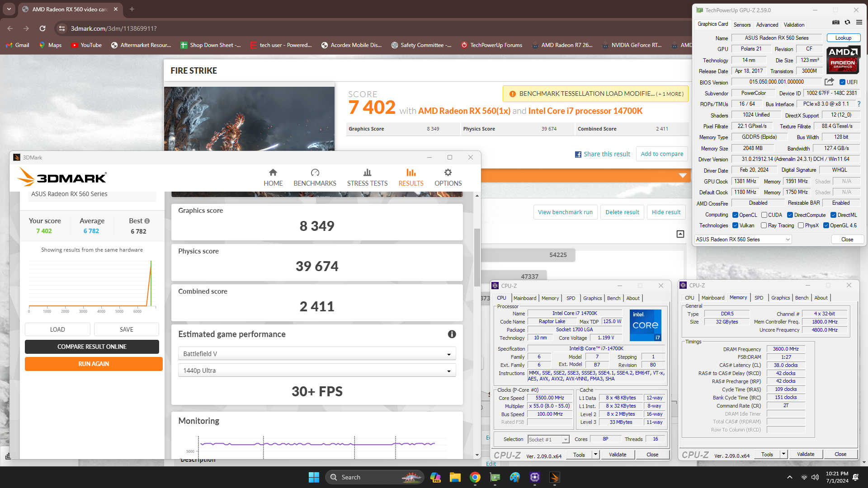Open the SPD tab in CPU-Z Memory window
The height and width of the screenshot is (488, 868).
pos(759,298)
